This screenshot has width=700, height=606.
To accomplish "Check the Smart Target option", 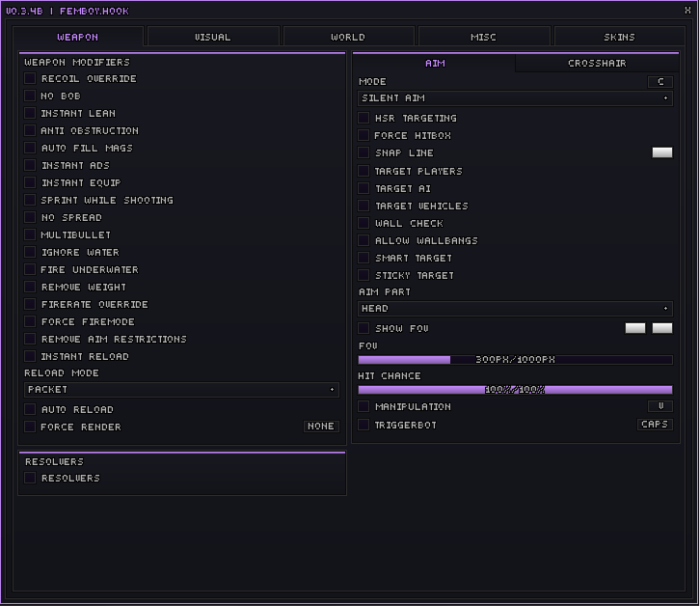I will [363, 258].
